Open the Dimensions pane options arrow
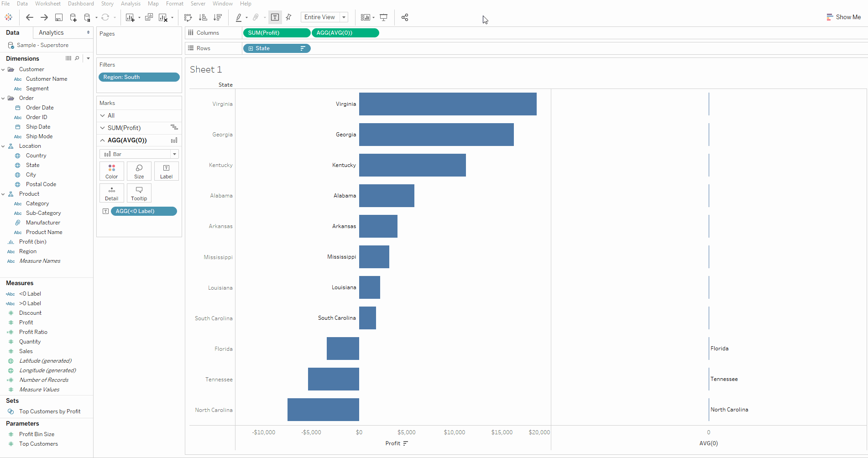Viewport: 868px width, 458px height. (x=88, y=58)
